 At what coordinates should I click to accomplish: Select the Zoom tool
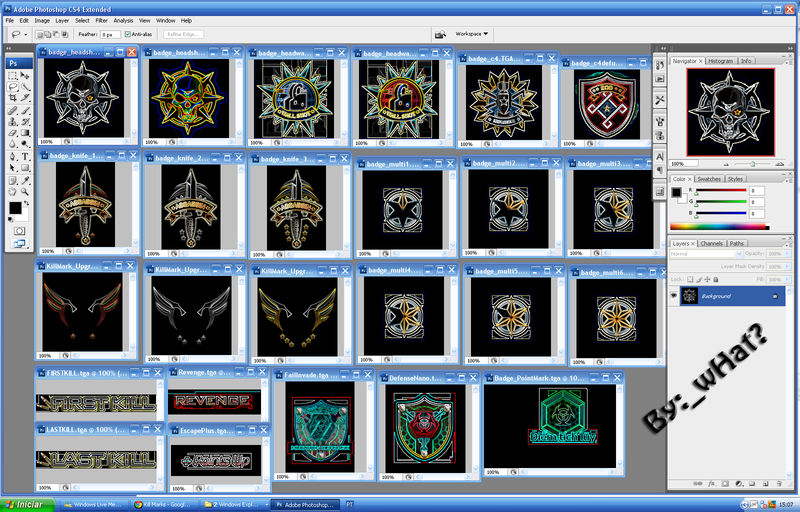pyautogui.click(x=25, y=192)
